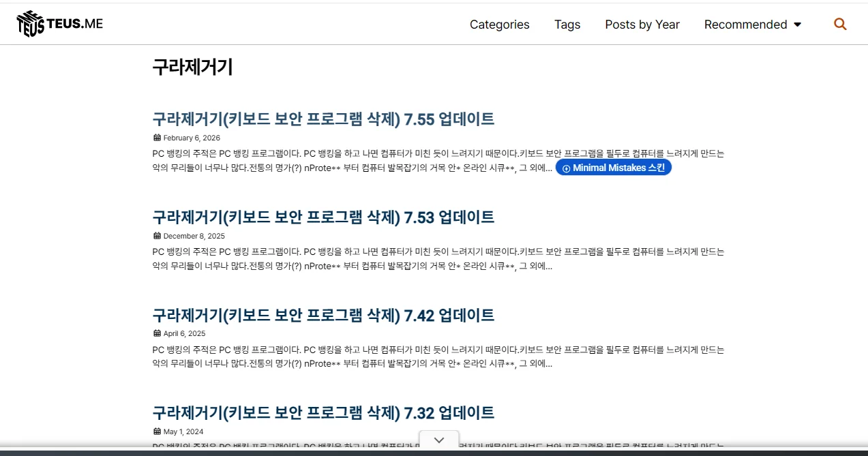Open Posts by Year
Screen dimensions: 868x456
pos(642,25)
